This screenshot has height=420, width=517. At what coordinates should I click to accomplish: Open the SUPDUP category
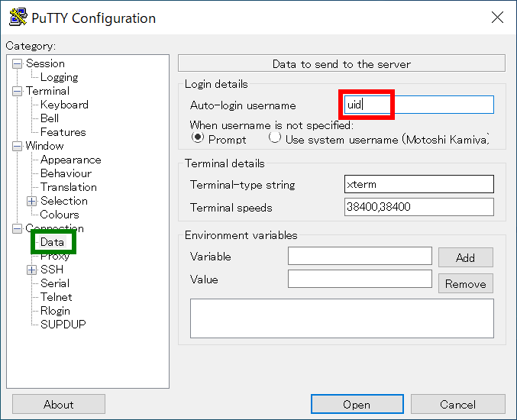pos(63,325)
